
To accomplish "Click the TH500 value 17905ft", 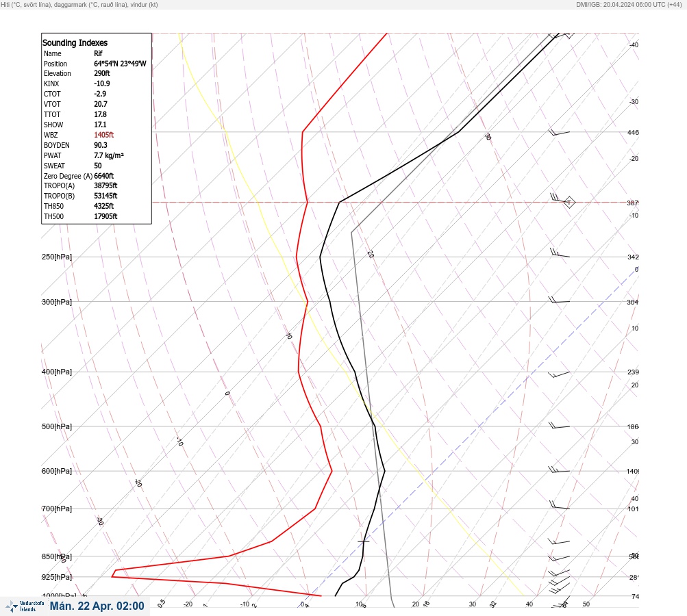I will coord(105,216).
